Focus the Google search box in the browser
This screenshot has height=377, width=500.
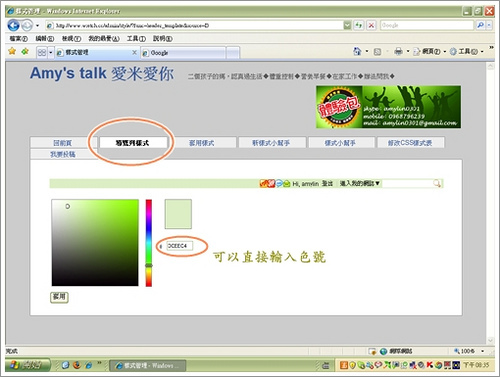[427, 25]
